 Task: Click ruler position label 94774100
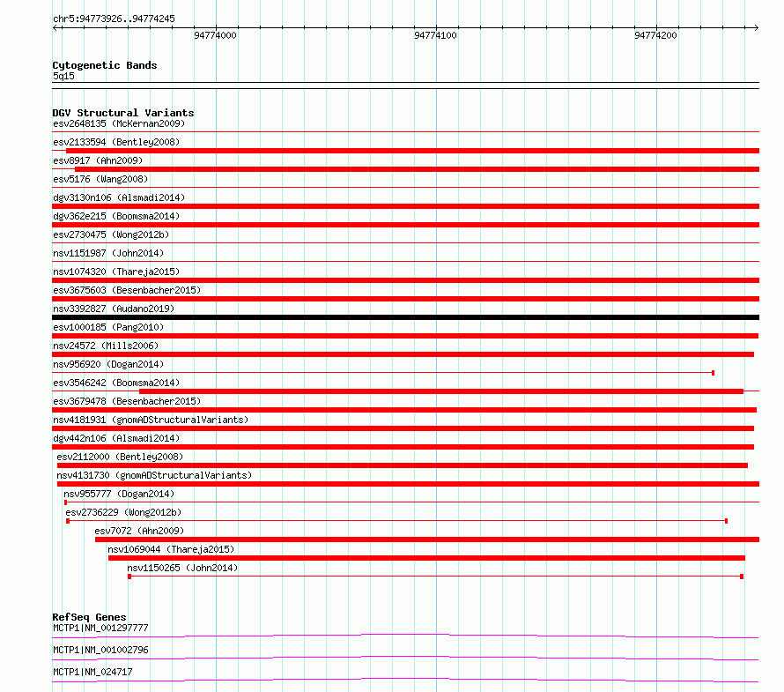coord(435,35)
